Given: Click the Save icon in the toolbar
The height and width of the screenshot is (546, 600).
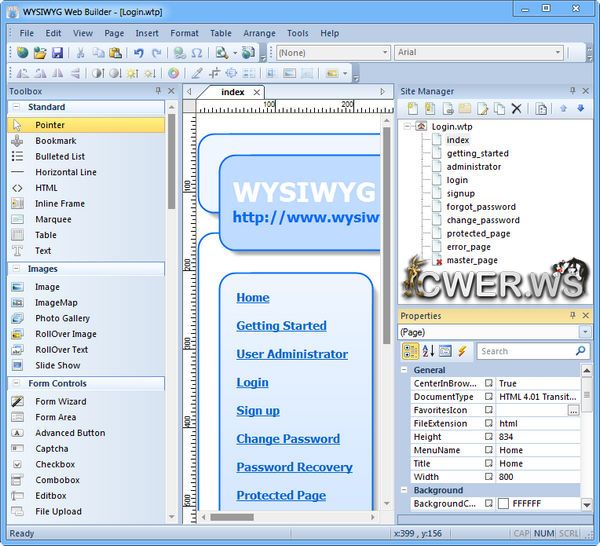Looking at the screenshot, I should [57, 52].
